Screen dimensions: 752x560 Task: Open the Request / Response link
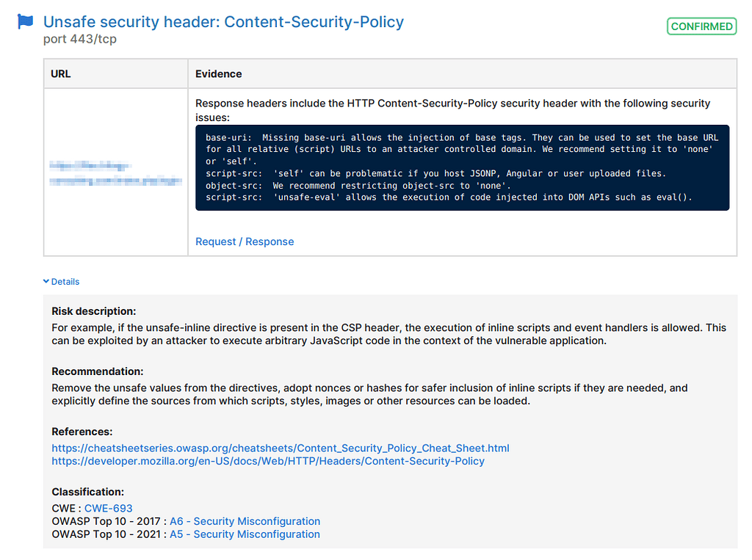(x=245, y=241)
